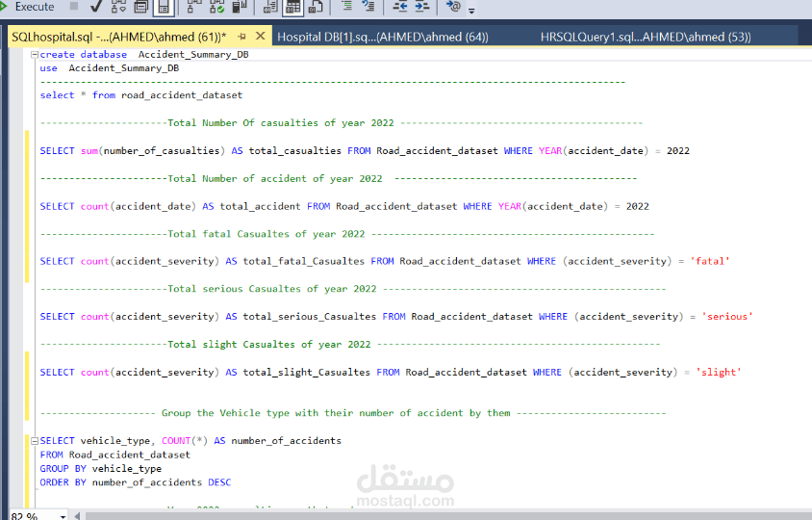Click the 'GROUP BY vehicle_type' line

(100, 469)
